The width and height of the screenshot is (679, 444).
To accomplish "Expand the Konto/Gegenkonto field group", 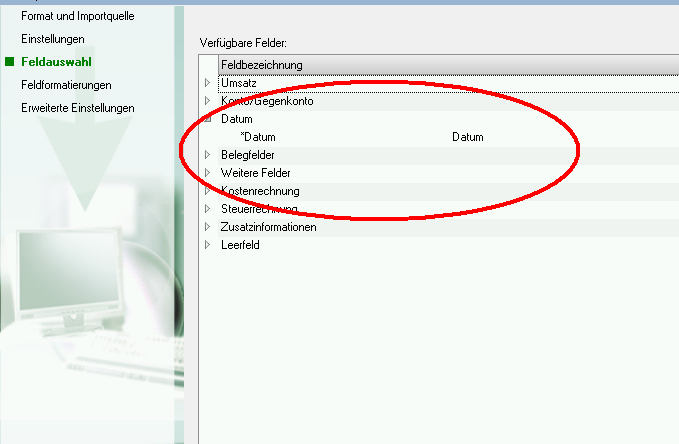I will click(x=207, y=101).
